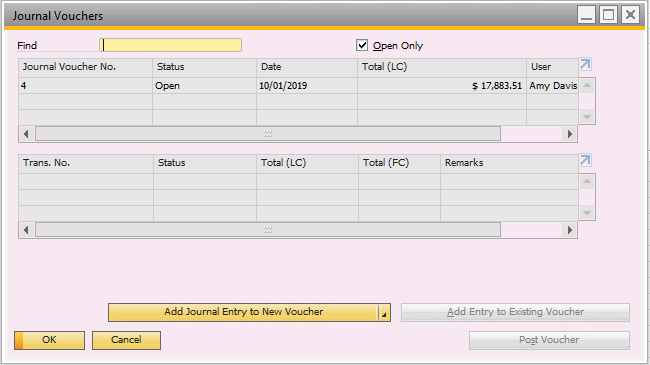The image size is (650, 365).
Task: Click the Cancel button
Action: click(126, 340)
